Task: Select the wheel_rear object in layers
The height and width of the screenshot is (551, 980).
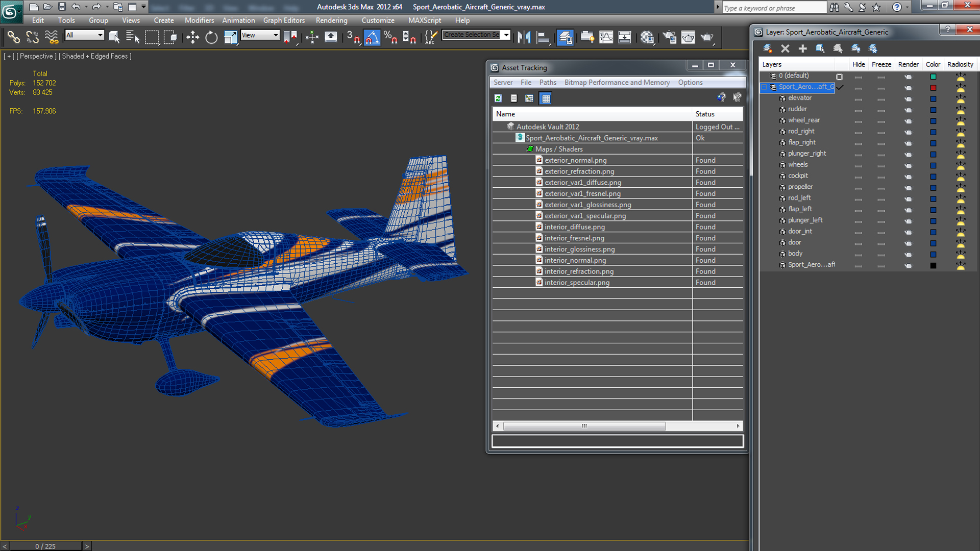Action: 803,120
